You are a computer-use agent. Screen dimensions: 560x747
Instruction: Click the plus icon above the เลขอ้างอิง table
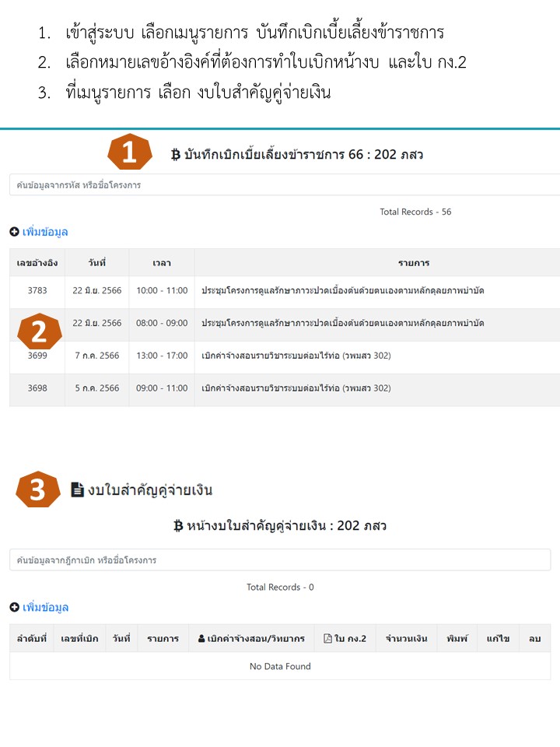coord(14,232)
